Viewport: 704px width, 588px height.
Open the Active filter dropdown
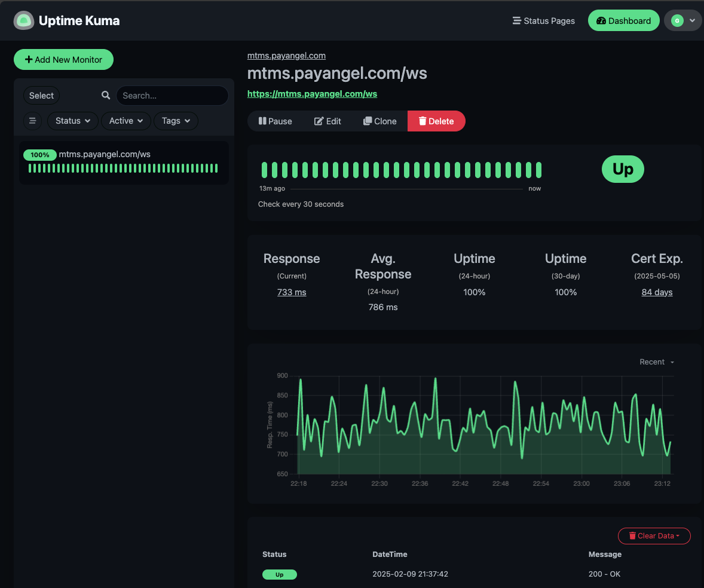pos(126,121)
